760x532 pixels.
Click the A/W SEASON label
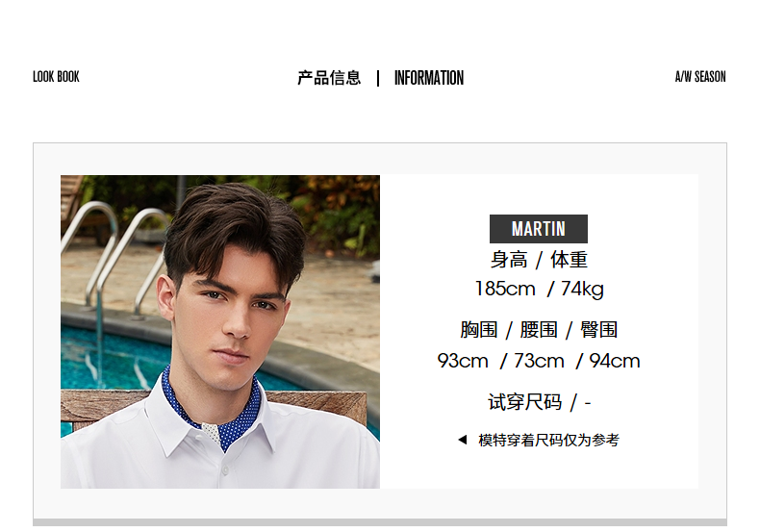pos(700,77)
